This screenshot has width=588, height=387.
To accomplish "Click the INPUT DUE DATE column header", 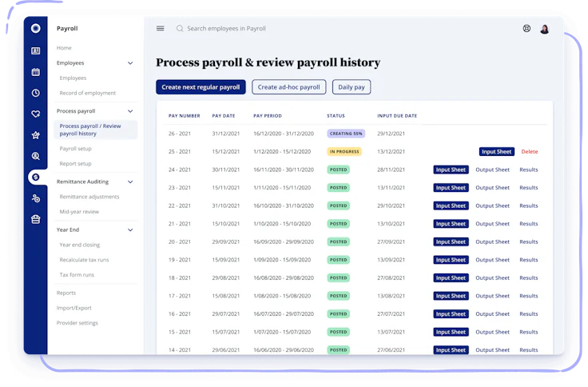I will coord(397,116).
